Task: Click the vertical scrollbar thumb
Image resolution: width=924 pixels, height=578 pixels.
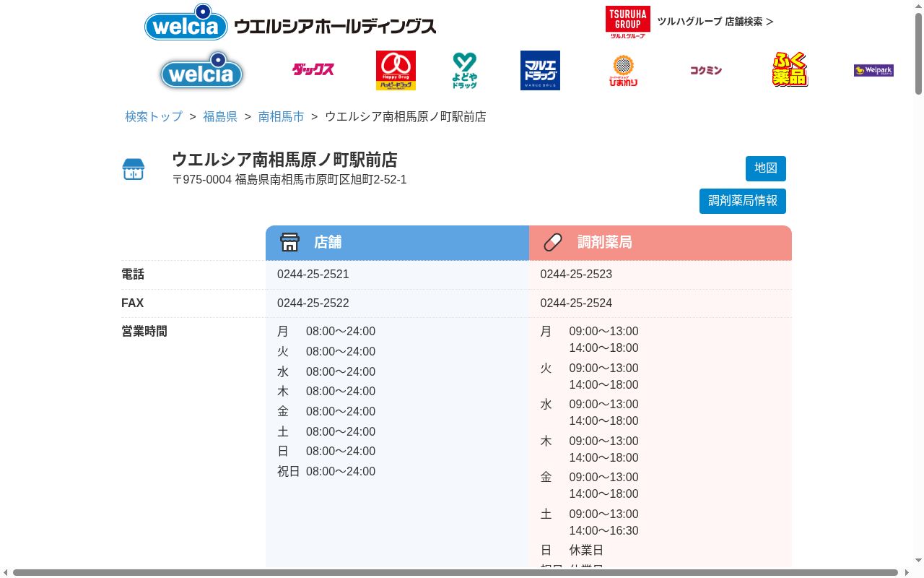Action: coord(918,54)
